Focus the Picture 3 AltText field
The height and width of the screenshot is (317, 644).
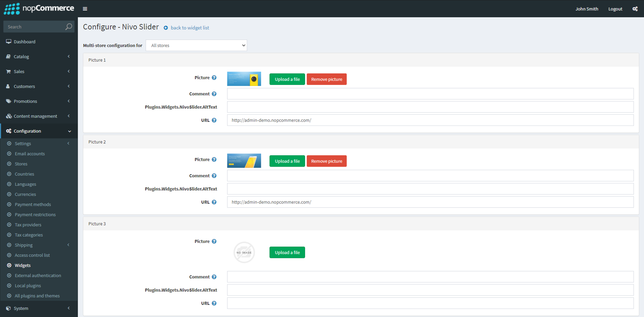coord(430,290)
